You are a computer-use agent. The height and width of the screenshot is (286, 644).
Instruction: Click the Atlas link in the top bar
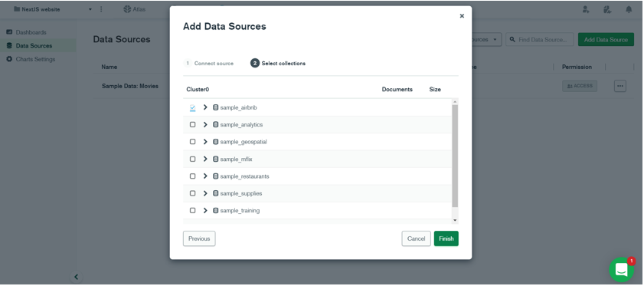[x=134, y=9]
